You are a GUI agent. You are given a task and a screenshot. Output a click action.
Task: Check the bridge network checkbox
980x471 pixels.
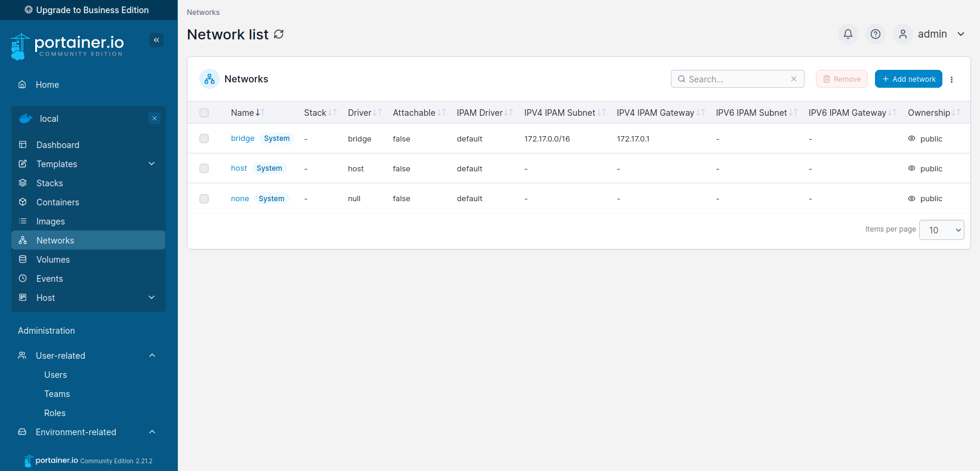click(204, 138)
